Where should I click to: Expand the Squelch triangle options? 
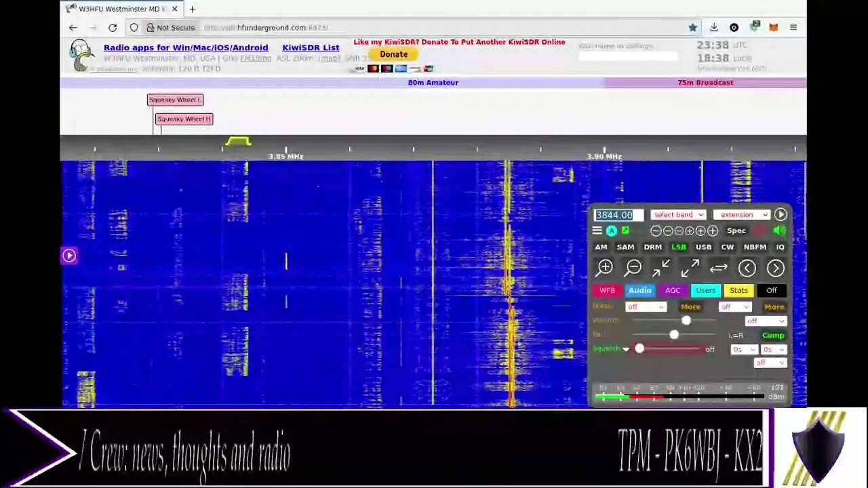point(626,350)
